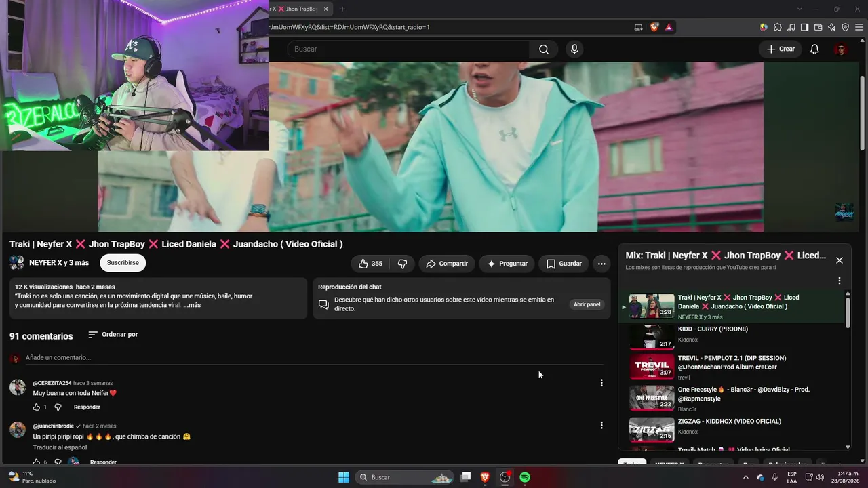868x488 pixels.
Task: Open the Brave Wallet icon
Action: click(x=818, y=27)
